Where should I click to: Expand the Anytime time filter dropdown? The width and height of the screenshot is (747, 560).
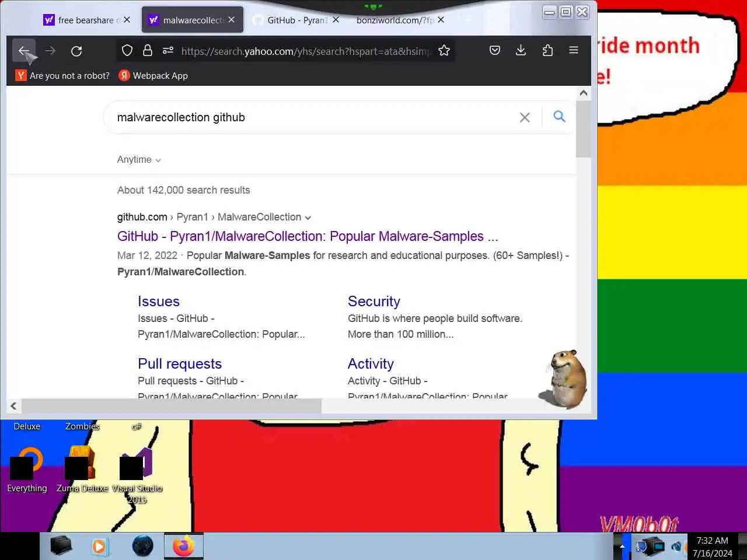(x=139, y=159)
